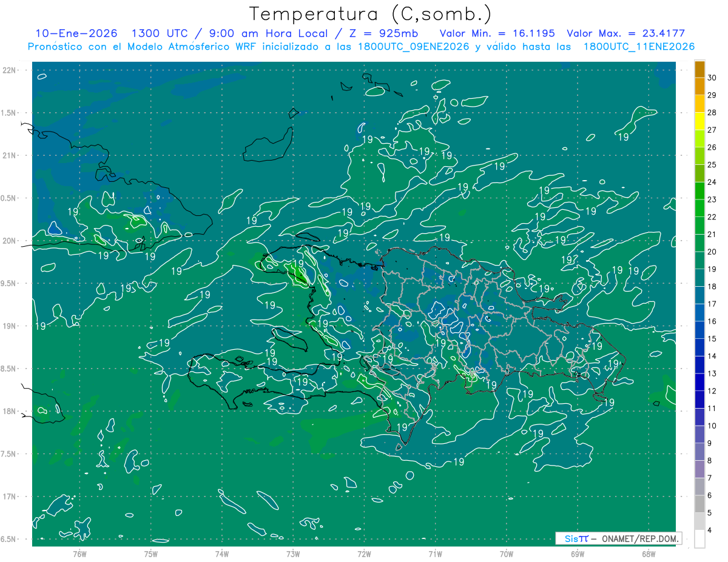
Task: Click the color scale label "16"
Action: pyautogui.click(x=713, y=321)
